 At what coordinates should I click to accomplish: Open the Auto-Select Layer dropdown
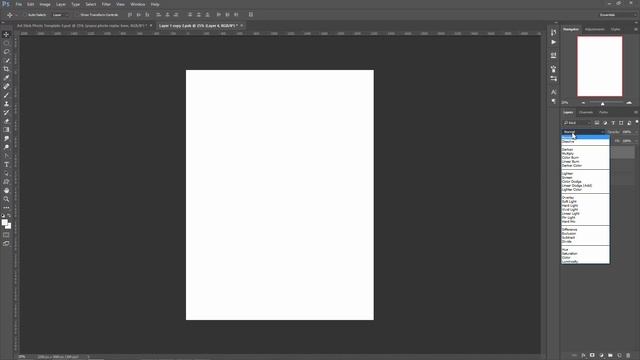tap(60, 15)
